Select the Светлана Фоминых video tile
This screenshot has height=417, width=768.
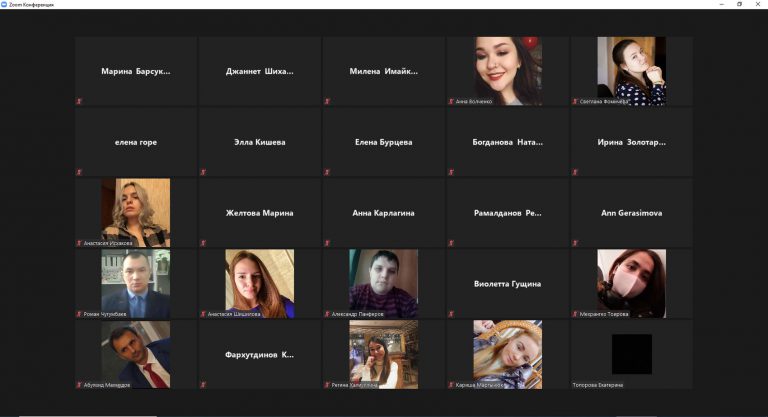coord(631,70)
